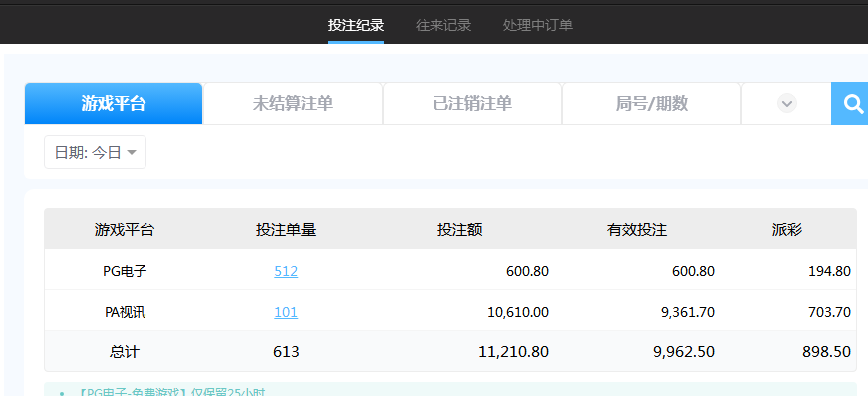Viewport: 868px width, 396px height.
Task: Click PG电子 valid bet 600.80 in 有效投注 column
Action: click(x=693, y=272)
